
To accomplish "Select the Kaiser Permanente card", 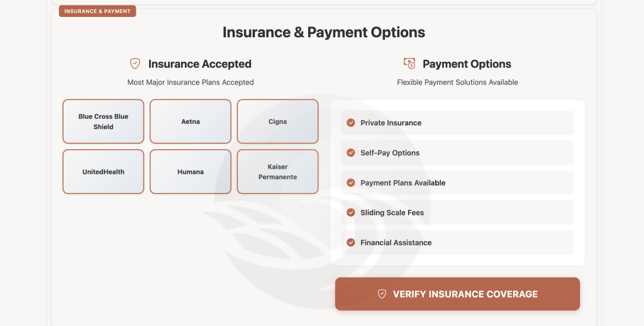I will coord(277,171).
